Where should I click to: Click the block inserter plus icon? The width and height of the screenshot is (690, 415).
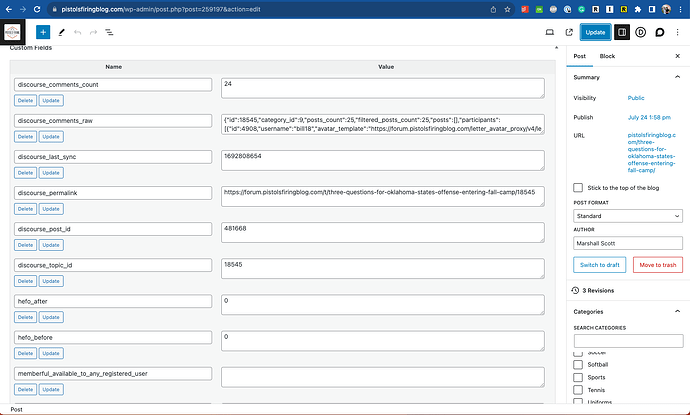click(x=43, y=32)
